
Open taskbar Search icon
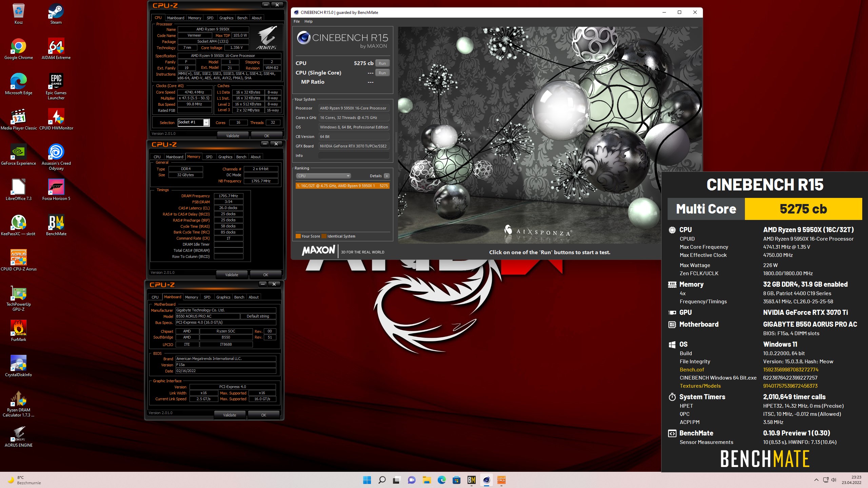[x=382, y=480]
